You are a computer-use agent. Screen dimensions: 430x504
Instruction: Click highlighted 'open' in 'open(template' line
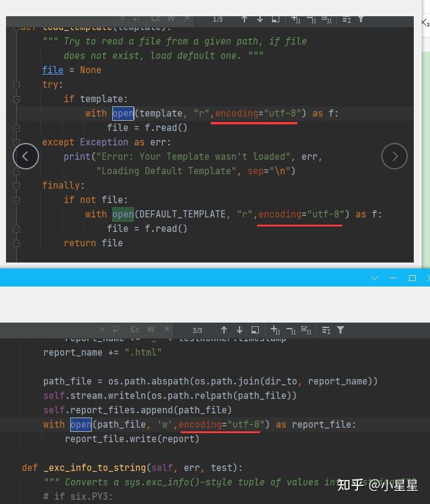(123, 113)
